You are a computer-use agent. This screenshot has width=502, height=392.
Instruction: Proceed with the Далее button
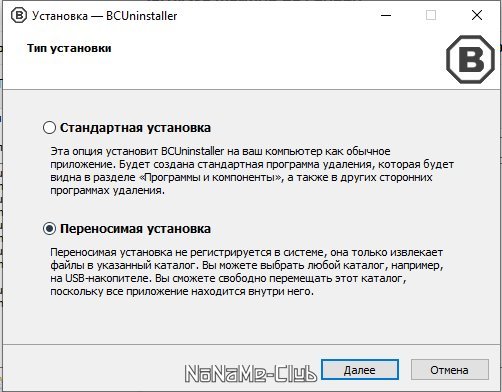(360, 370)
